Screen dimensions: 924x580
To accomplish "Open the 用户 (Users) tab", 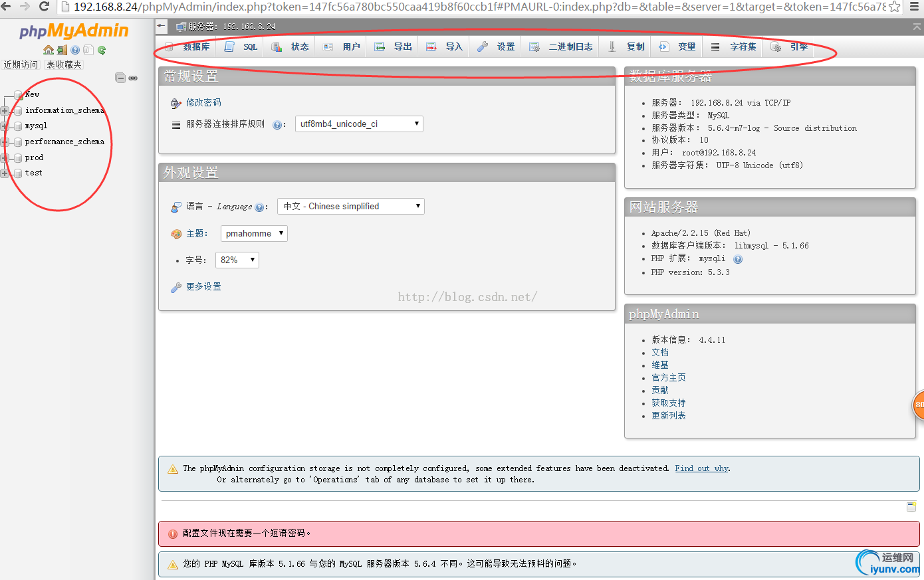I will point(342,47).
